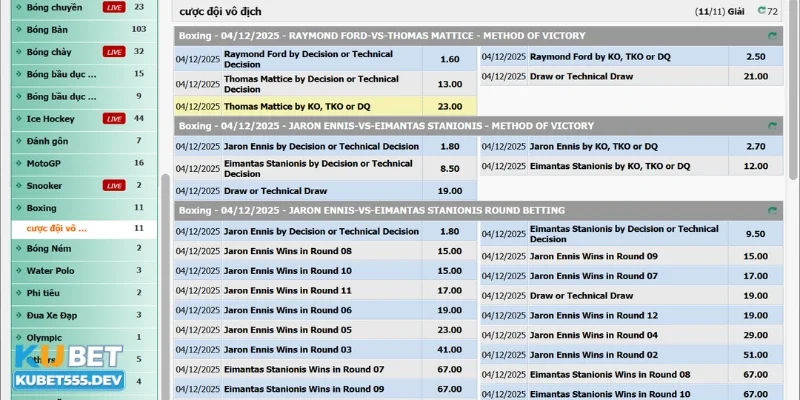Click the LIVE badge next to Snooker
The height and width of the screenshot is (400, 800).
[x=114, y=185]
